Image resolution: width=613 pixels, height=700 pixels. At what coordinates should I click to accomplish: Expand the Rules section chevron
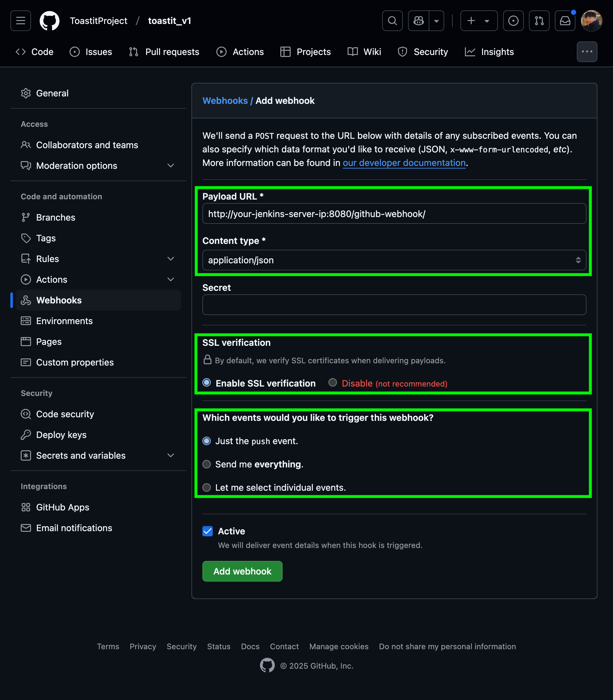pos(171,259)
